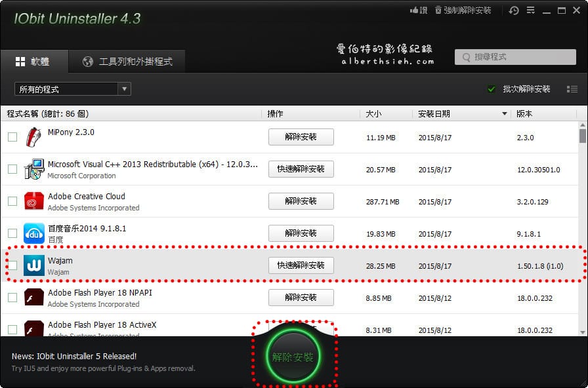
Task: Click the Wajam W icon
Action: click(33, 265)
